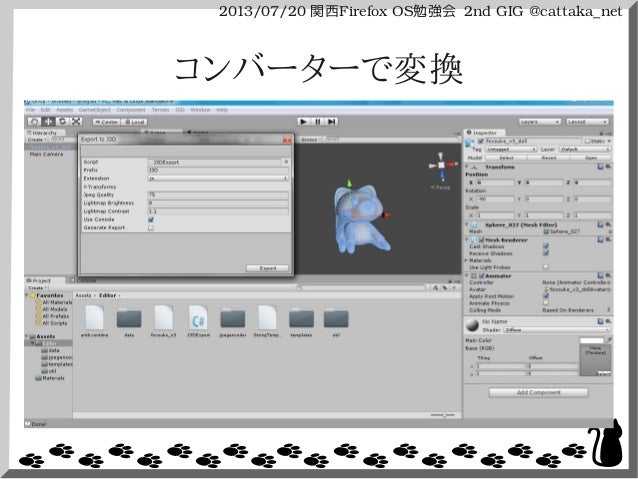Open the Shader dropdown

tap(557, 330)
